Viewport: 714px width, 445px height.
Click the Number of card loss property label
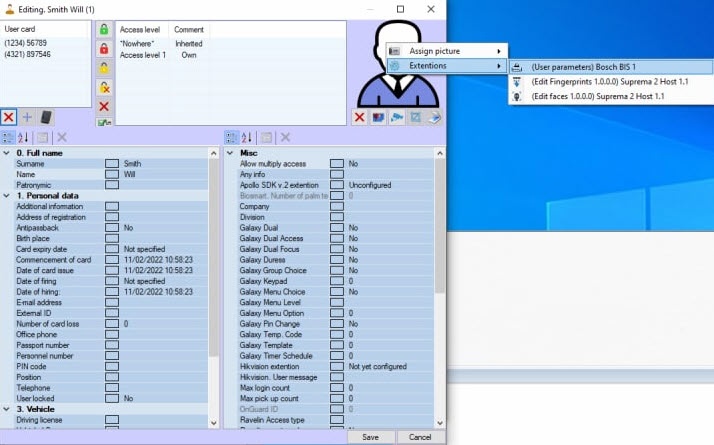coord(48,324)
